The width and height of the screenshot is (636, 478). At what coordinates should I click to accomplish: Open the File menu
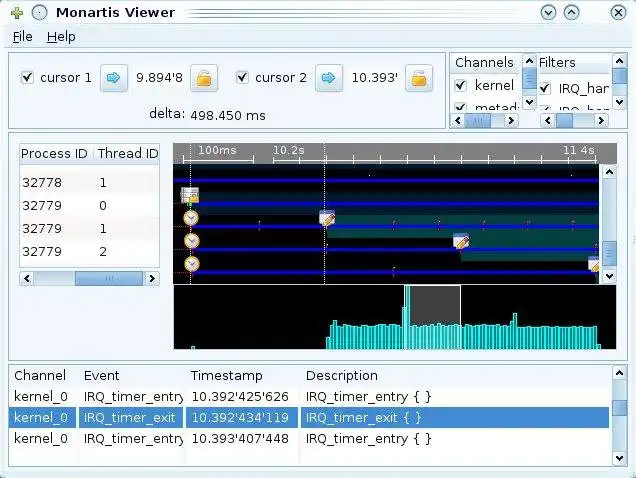click(x=22, y=37)
